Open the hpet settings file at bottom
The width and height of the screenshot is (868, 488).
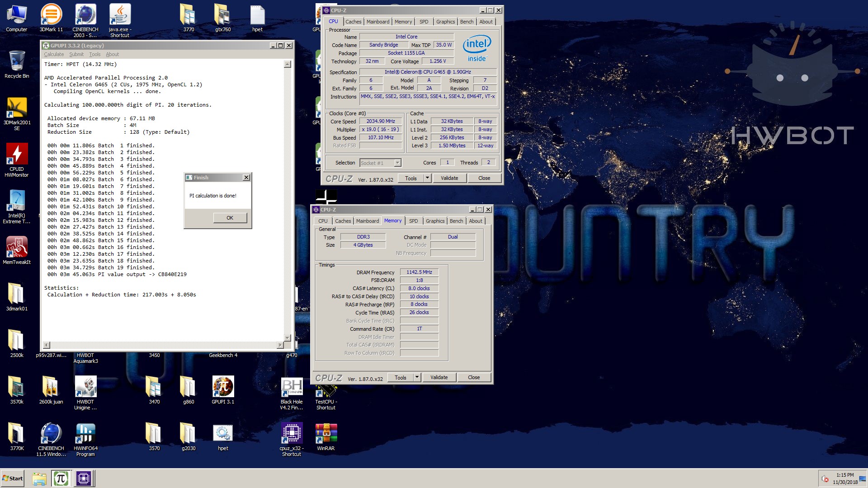(223, 437)
